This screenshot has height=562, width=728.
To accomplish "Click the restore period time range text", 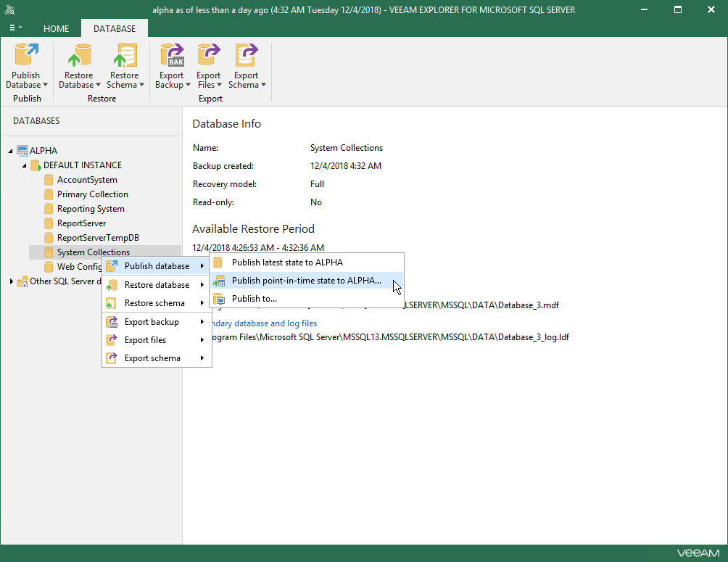I will click(x=258, y=248).
